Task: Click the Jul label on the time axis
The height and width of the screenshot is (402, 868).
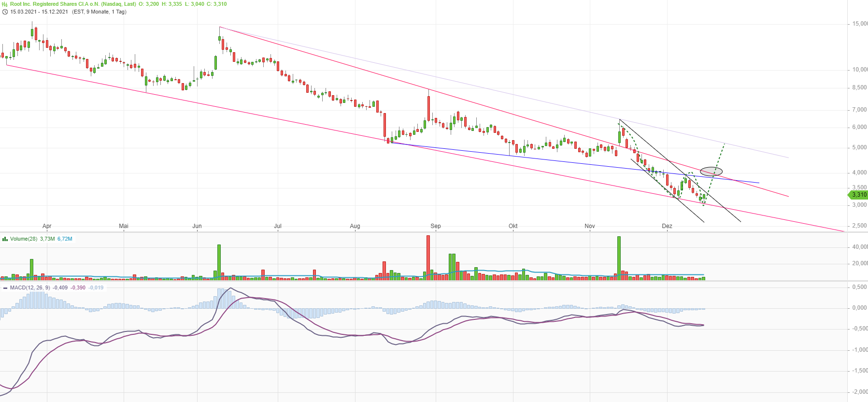Action: 278,226
